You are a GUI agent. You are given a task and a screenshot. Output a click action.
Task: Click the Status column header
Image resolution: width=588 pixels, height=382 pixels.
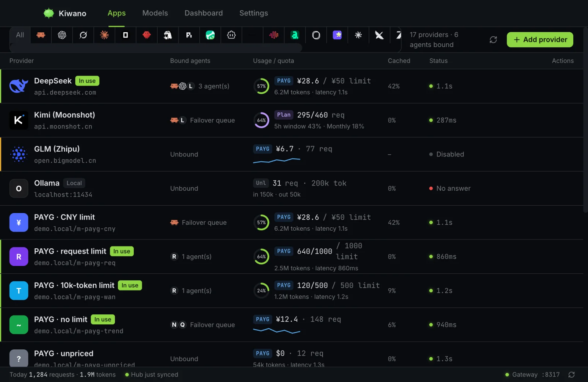point(438,61)
